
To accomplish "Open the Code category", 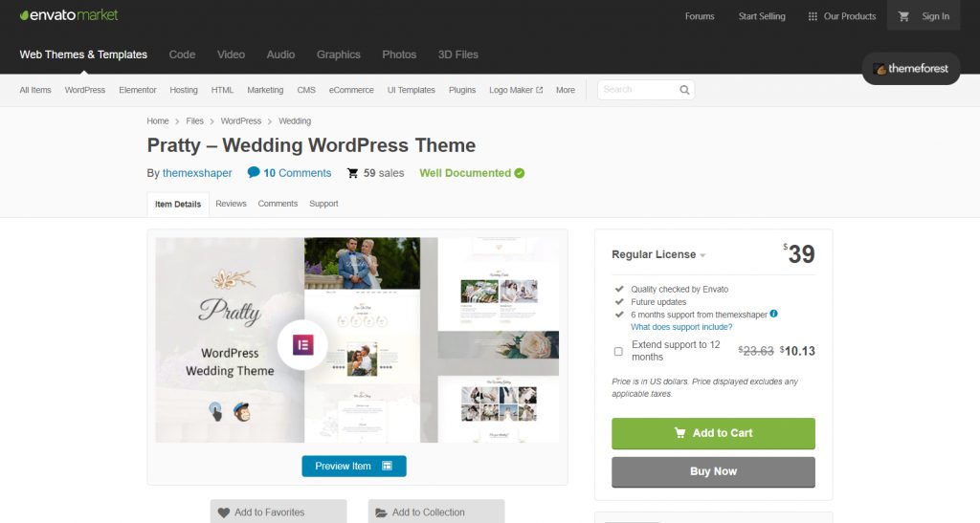I will [182, 54].
